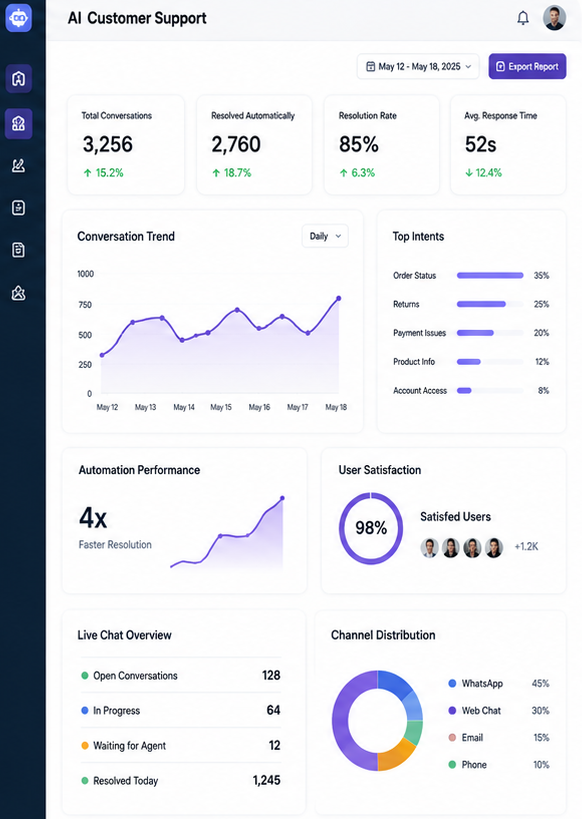Select the Waiting for Agent row

(x=181, y=745)
